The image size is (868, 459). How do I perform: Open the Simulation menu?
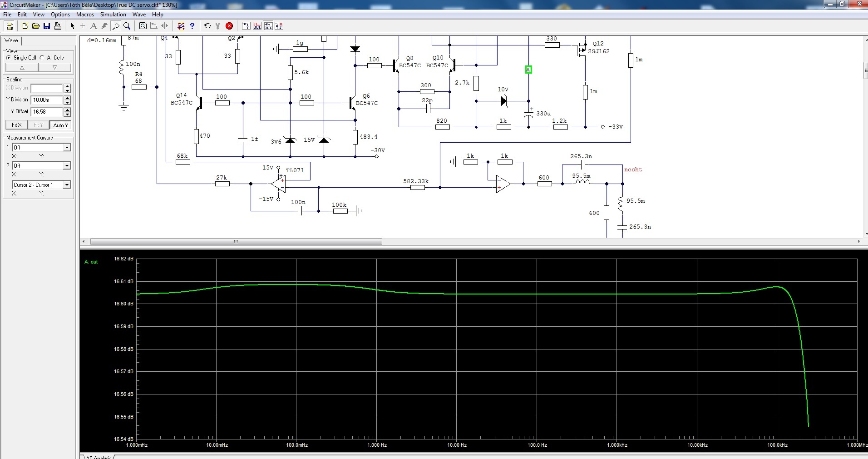pos(113,15)
